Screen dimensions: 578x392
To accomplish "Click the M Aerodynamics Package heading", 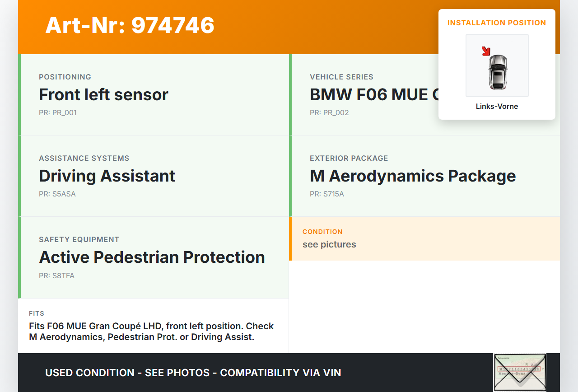I will point(413,176).
